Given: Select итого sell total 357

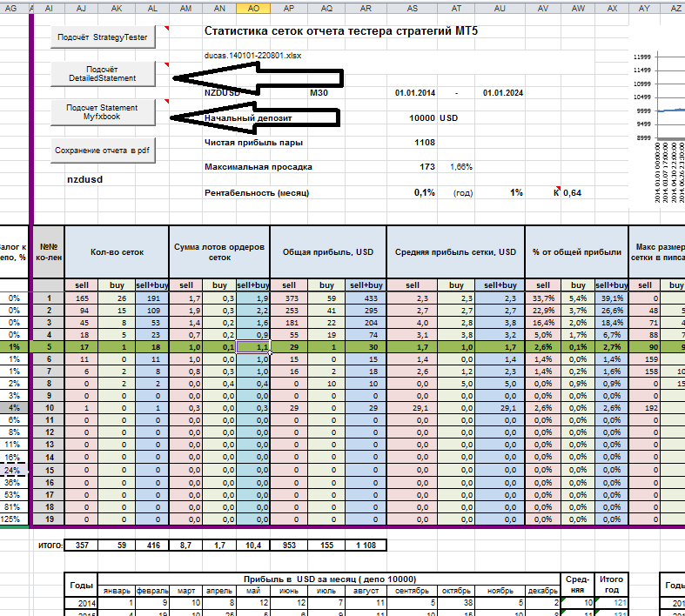Looking at the screenshot, I should [81, 546].
